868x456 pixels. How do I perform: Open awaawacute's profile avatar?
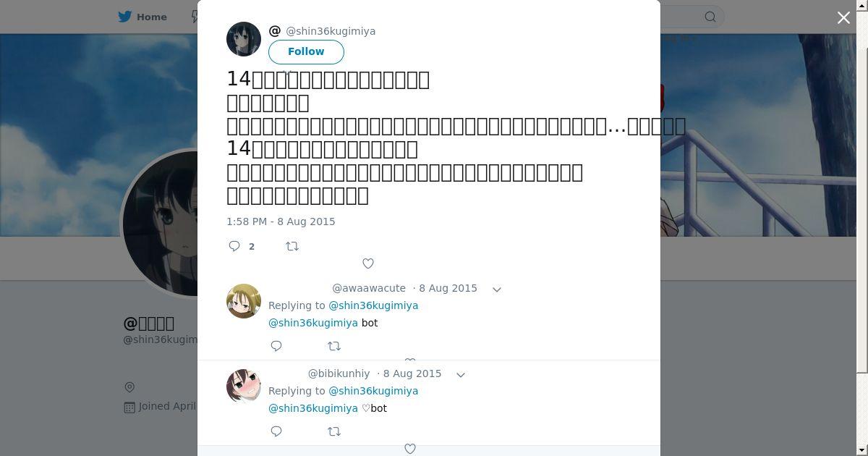[244, 301]
